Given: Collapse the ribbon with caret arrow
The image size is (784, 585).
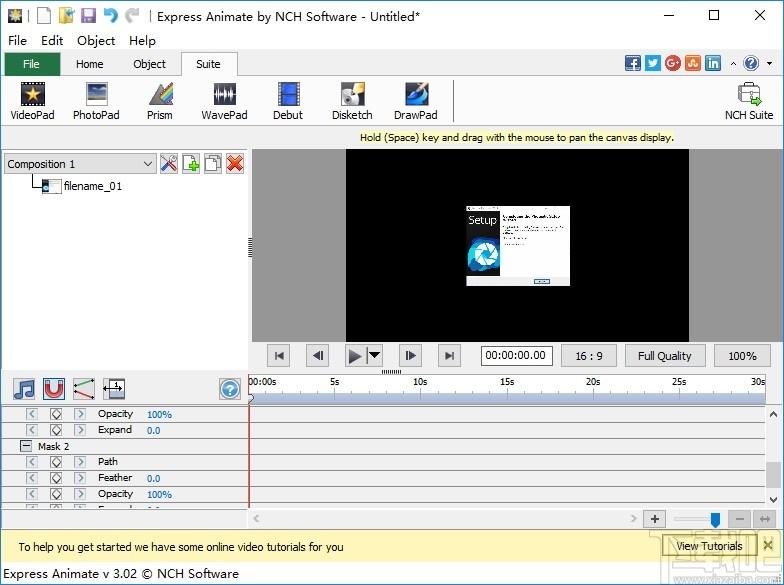Looking at the screenshot, I should tap(733, 64).
